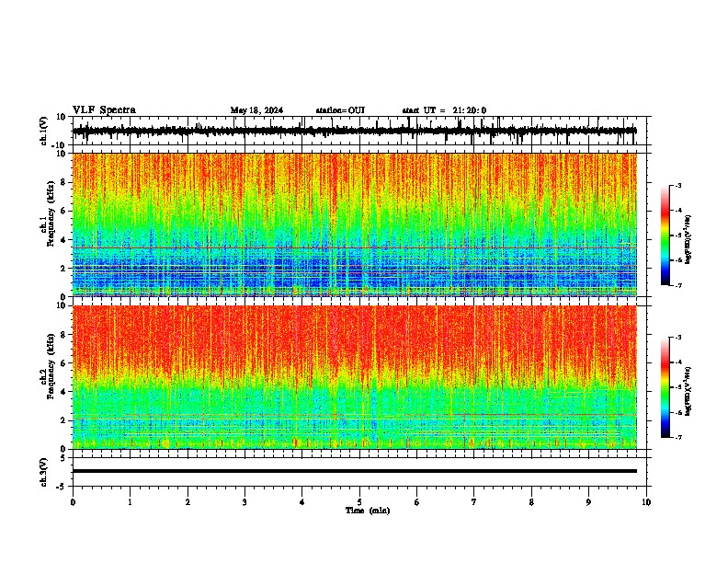
Task: Click time axis tick label "2"
Action: tap(188, 502)
